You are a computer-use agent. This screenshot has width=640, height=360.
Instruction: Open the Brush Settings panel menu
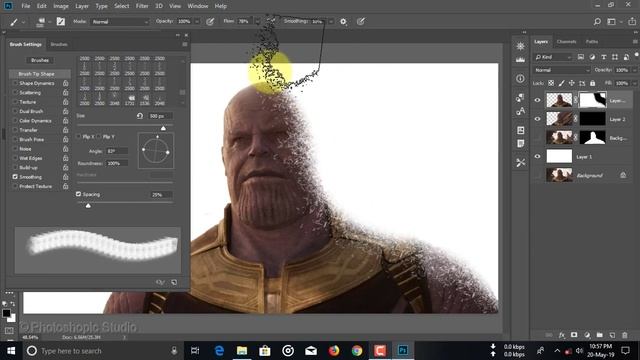click(x=185, y=44)
